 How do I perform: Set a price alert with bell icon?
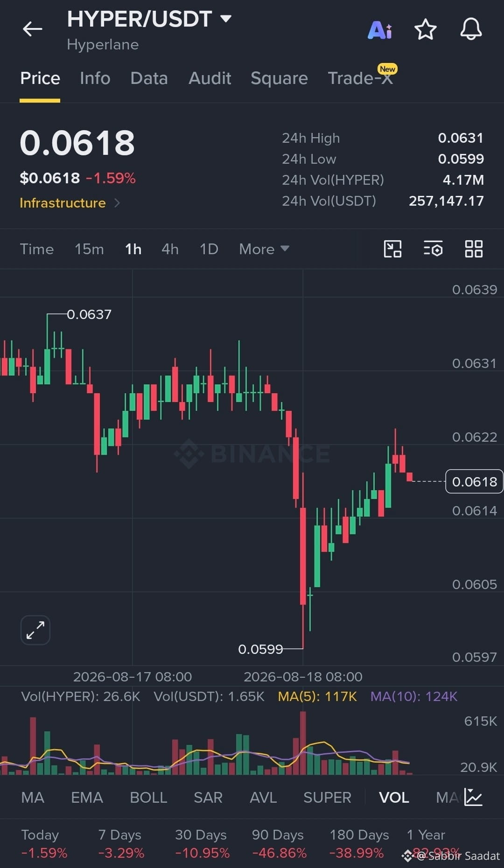coord(471,29)
